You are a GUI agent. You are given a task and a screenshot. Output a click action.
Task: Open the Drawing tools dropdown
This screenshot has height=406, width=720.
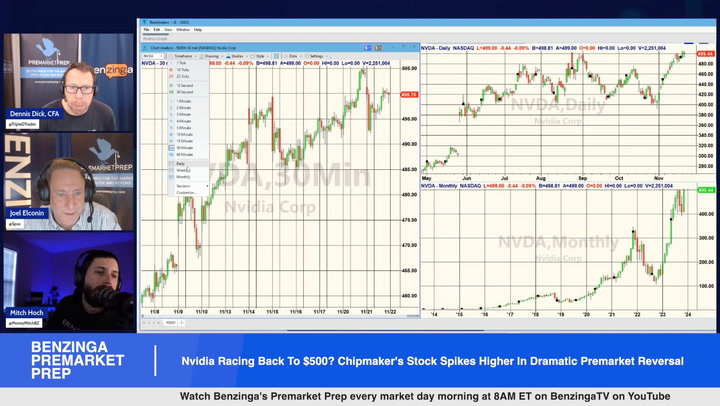[x=211, y=56]
